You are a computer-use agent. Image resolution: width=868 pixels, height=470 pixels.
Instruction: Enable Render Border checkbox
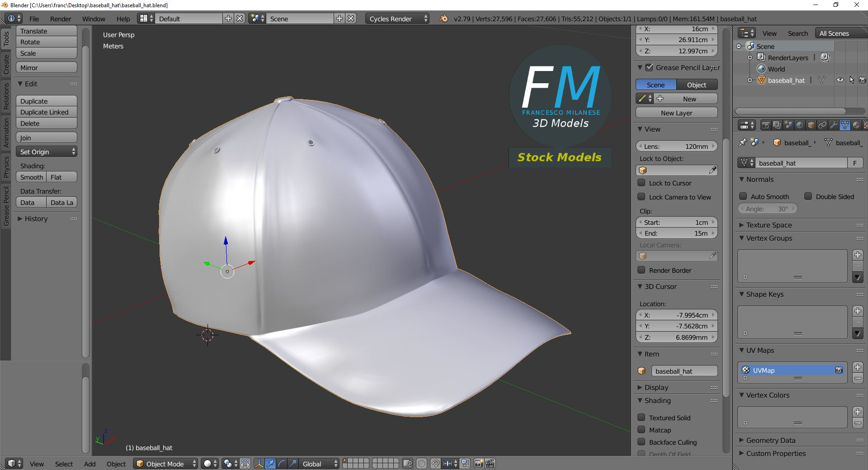click(x=641, y=270)
